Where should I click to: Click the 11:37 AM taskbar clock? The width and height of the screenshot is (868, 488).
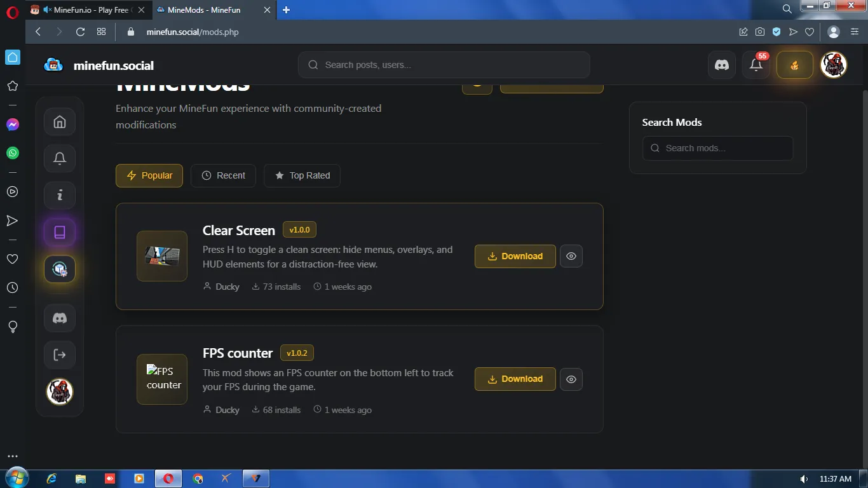point(836,478)
